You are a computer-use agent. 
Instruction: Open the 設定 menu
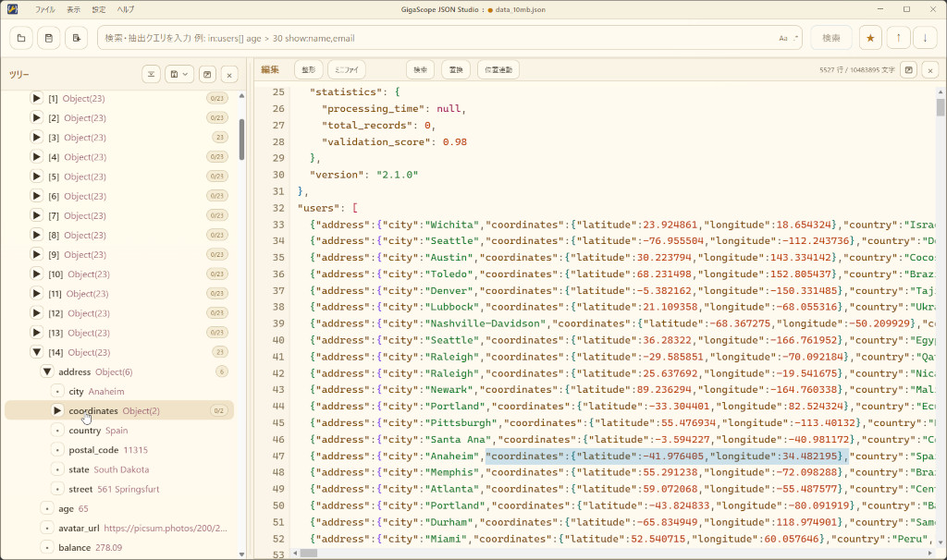[x=98, y=9]
